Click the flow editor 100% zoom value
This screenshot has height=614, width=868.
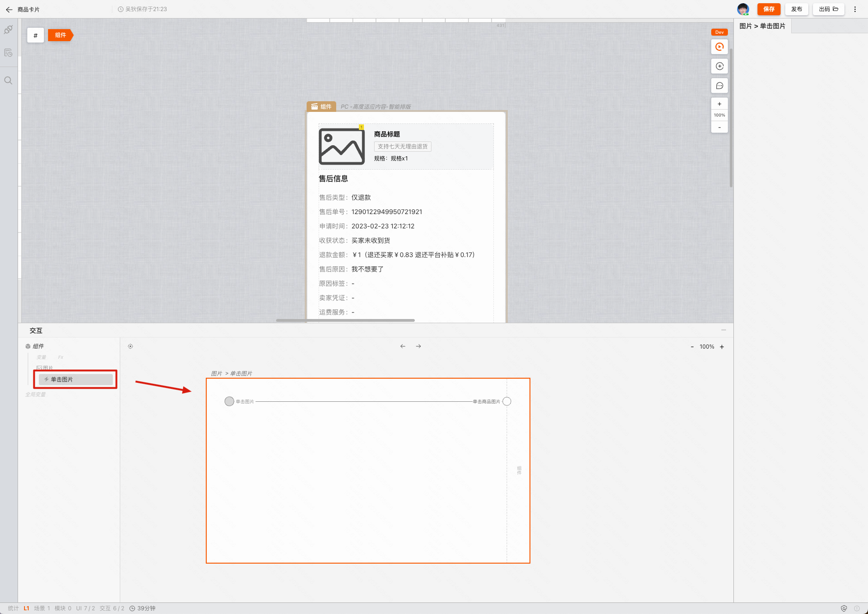tap(707, 347)
